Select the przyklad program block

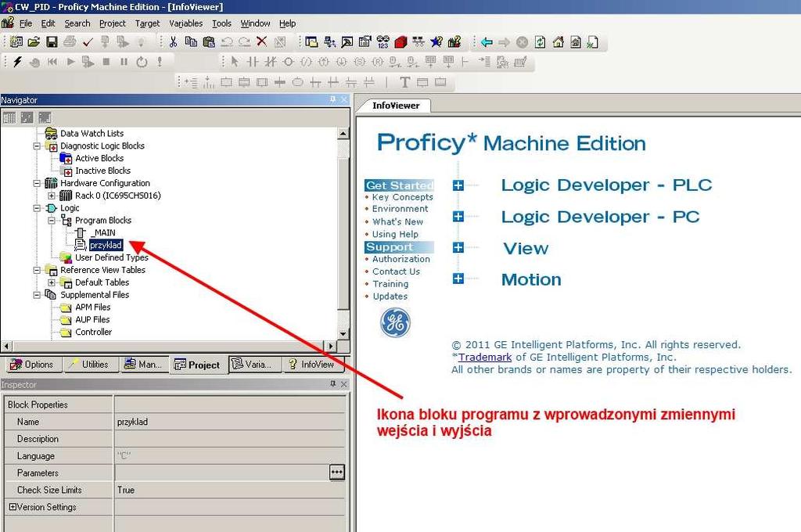pyautogui.click(x=106, y=245)
